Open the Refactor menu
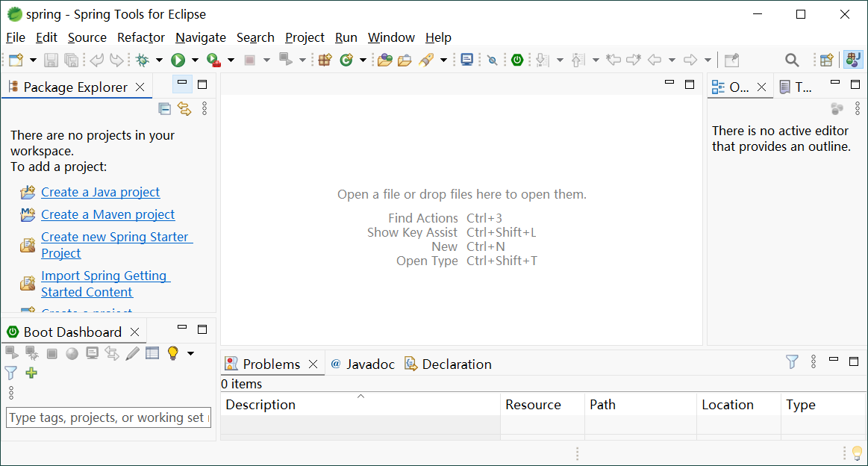 141,37
